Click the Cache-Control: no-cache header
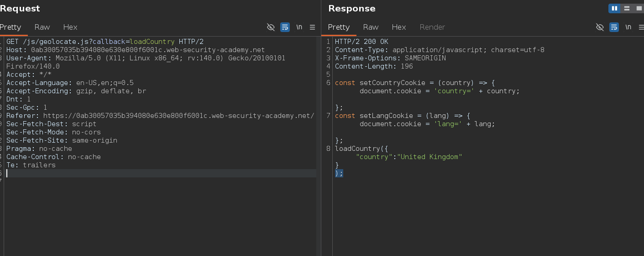This screenshot has height=256, width=644. click(53, 157)
